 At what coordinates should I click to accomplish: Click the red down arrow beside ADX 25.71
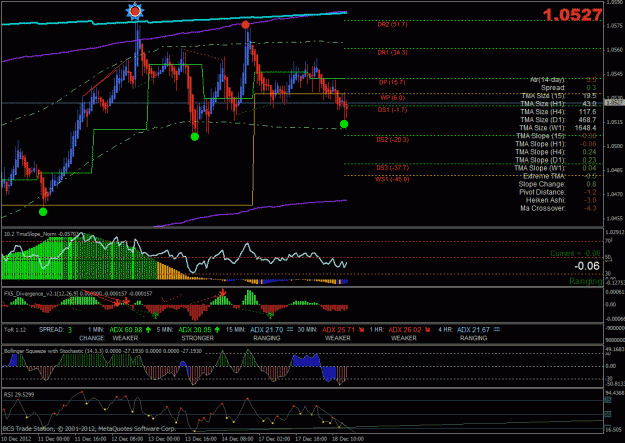coord(361,330)
